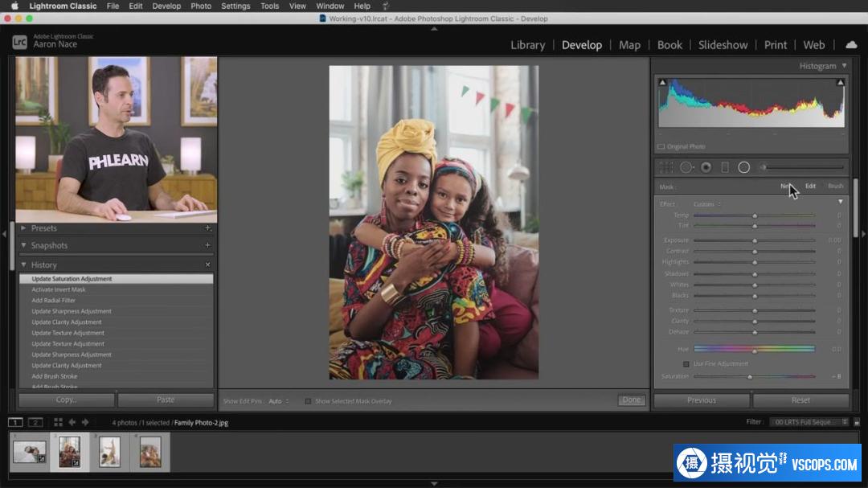
Task: Go forward with the right arrow icon
Action: click(85, 423)
